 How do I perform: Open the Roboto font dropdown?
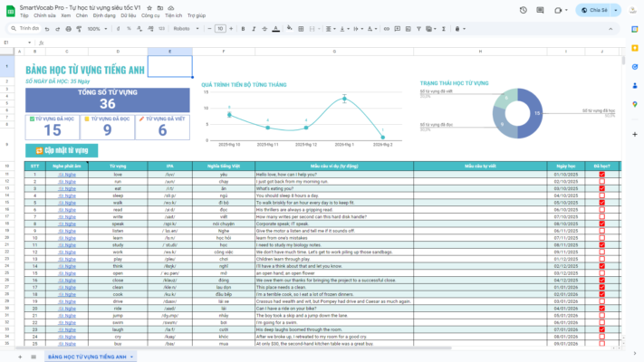click(x=185, y=28)
